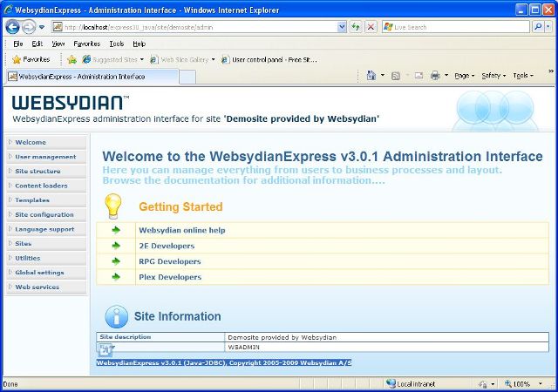Open User control panel favorites link

pos(269,59)
